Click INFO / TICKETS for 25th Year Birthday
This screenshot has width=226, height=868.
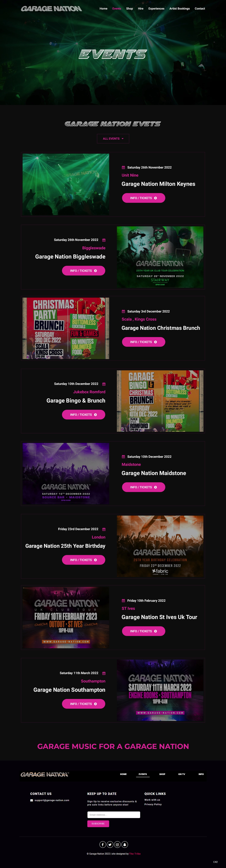pos(84,560)
